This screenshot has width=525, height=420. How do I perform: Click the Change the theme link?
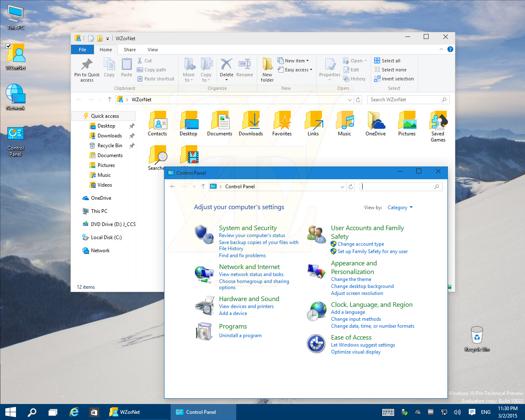(x=351, y=279)
